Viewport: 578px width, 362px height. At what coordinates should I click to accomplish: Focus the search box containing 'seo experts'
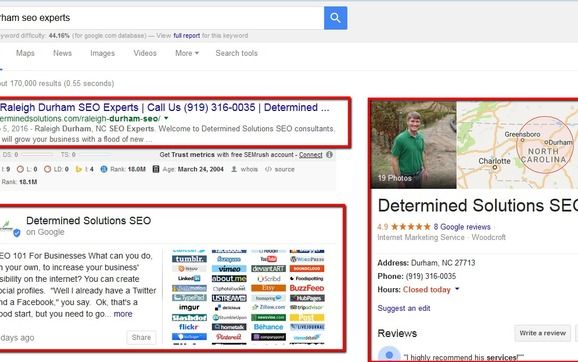(161, 18)
